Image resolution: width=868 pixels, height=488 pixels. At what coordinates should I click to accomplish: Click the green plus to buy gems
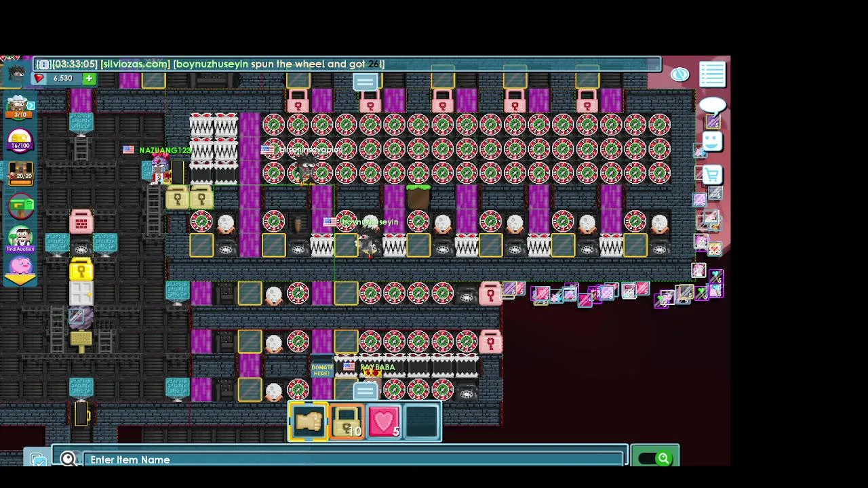click(89, 79)
